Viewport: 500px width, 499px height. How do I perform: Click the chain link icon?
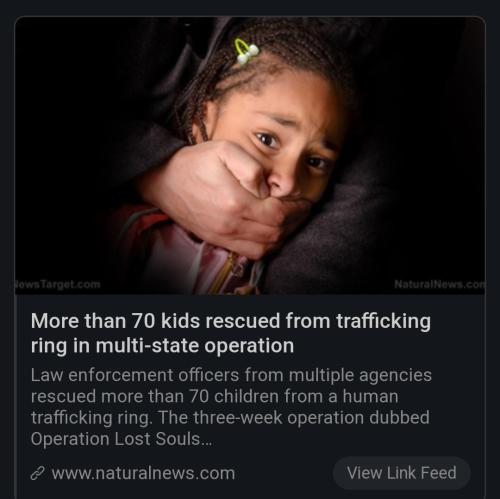(37, 473)
